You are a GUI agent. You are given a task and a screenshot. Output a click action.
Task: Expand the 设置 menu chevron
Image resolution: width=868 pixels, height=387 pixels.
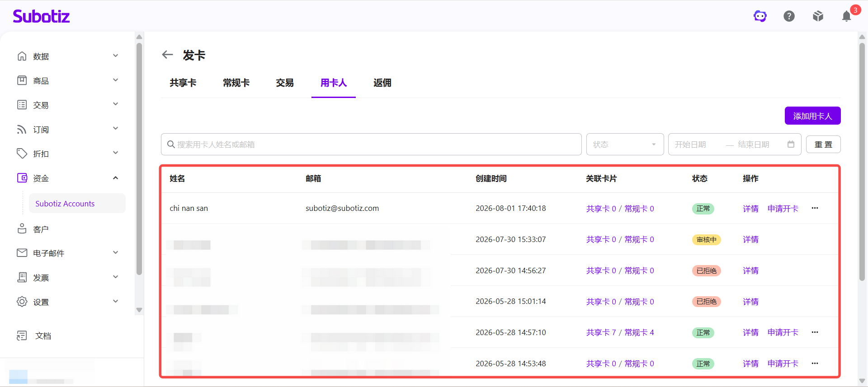pyautogui.click(x=115, y=301)
